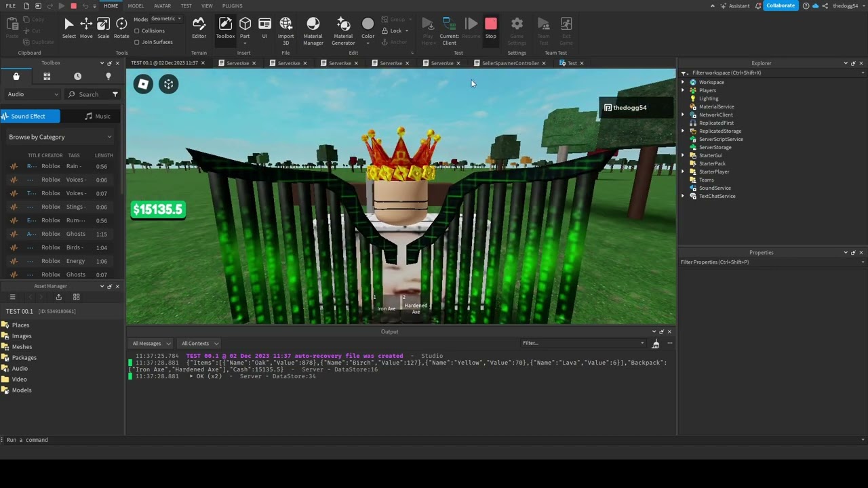Switch to the Toolbox Inventory grid tab
The height and width of the screenshot is (488, 868).
tap(47, 77)
